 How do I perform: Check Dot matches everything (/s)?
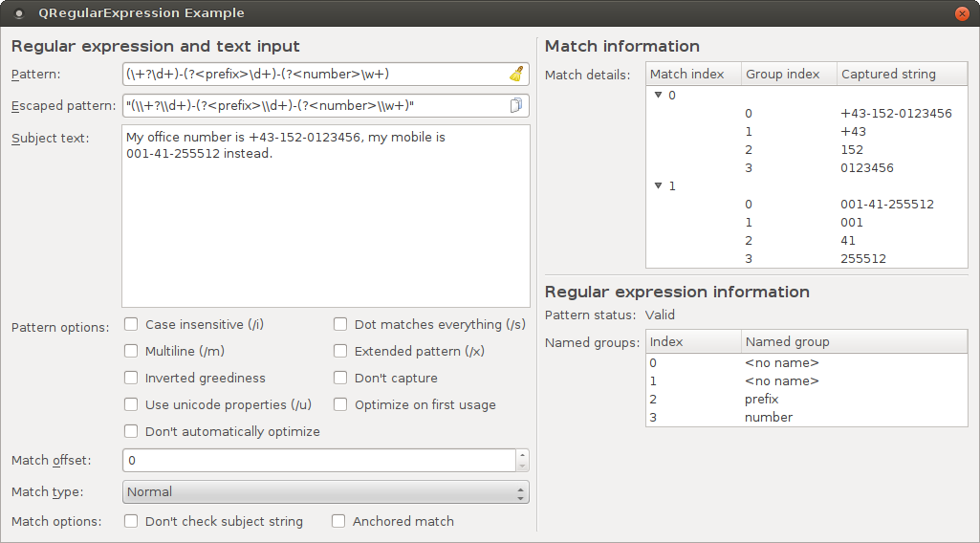(x=340, y=325)
